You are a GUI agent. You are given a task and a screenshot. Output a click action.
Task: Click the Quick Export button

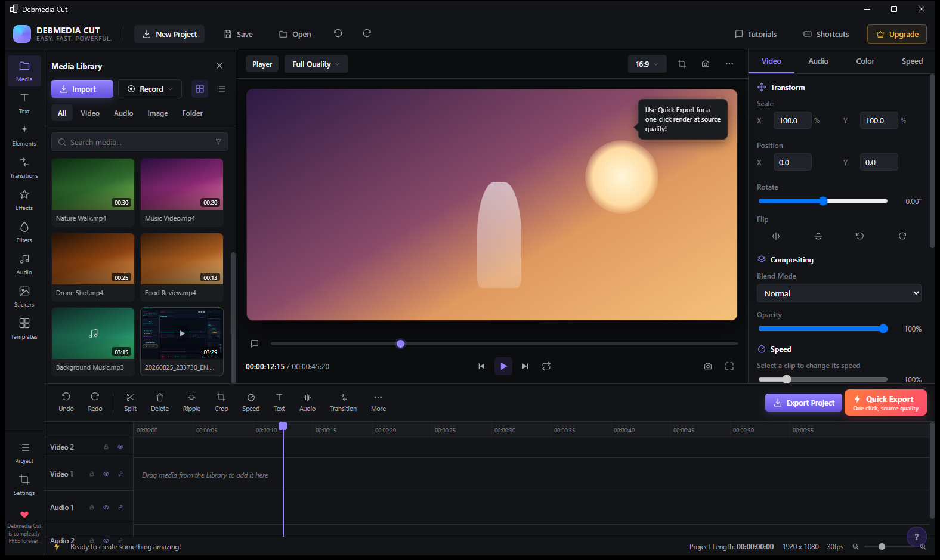point(886,403)
